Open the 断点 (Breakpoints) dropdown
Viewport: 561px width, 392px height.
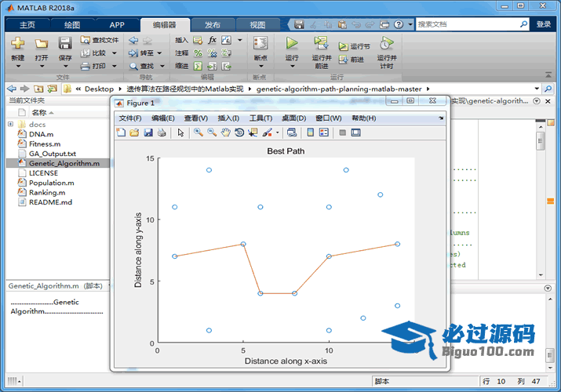[260, 58]
